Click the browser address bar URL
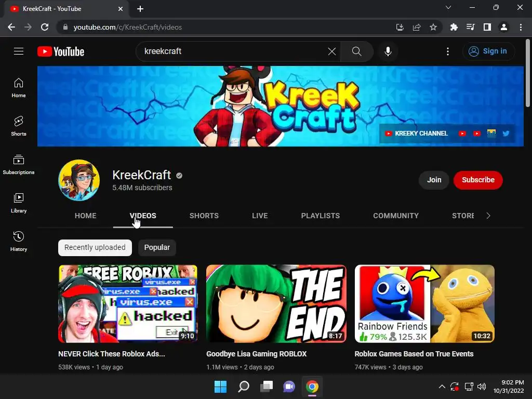 tap(128, 27)
